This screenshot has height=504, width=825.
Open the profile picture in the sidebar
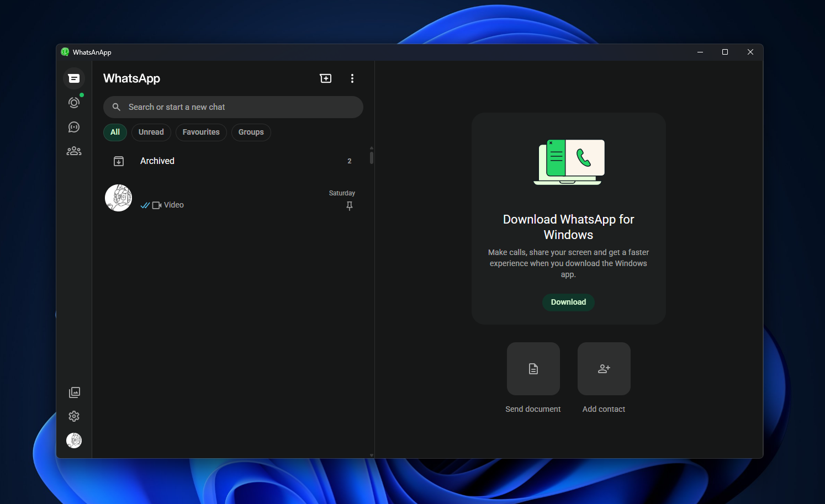pyautogui.click(x=74, y=441)
